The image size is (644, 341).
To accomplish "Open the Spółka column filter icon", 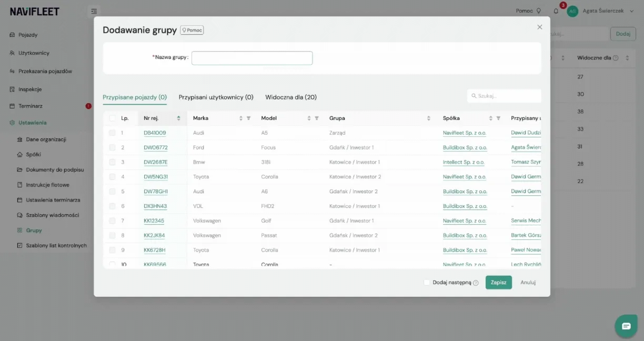I will point(498,118).
